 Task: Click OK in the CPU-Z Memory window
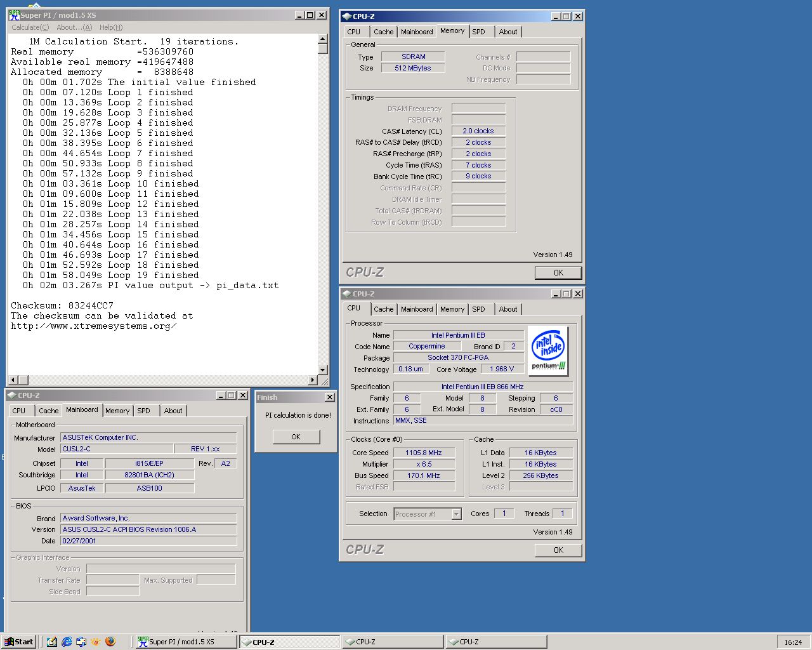[x=558, y=273]
